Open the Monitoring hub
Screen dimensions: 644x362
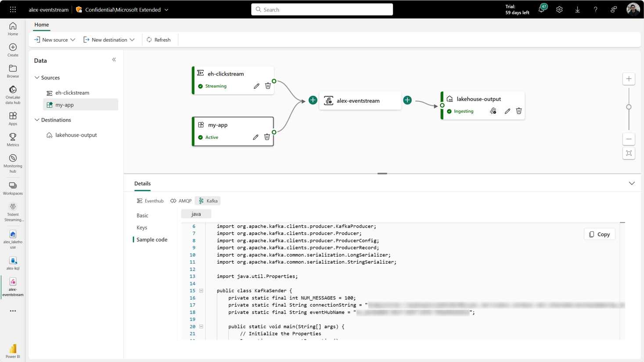coord(13,163)
